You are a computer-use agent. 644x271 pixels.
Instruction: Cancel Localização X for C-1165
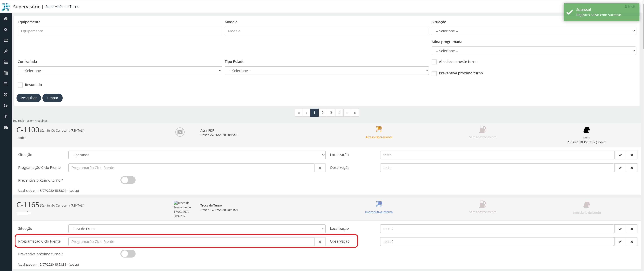point(632,229)
